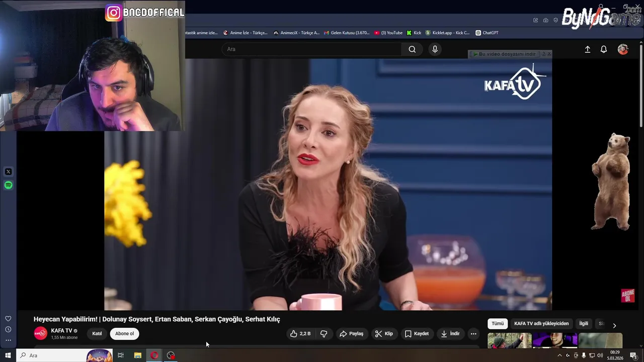The width and height of the screenshot is (644, 362).
Task: Open KAFA TV channel name link
Action: [61, 331]
